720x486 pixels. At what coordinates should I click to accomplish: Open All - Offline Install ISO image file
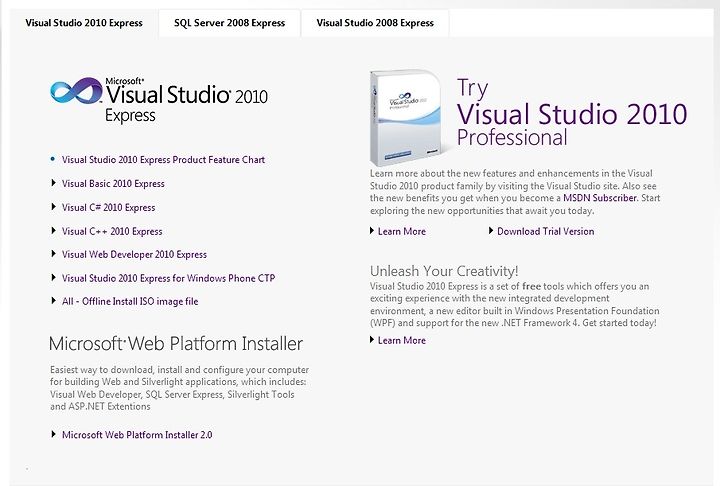[x=130, y=302]
